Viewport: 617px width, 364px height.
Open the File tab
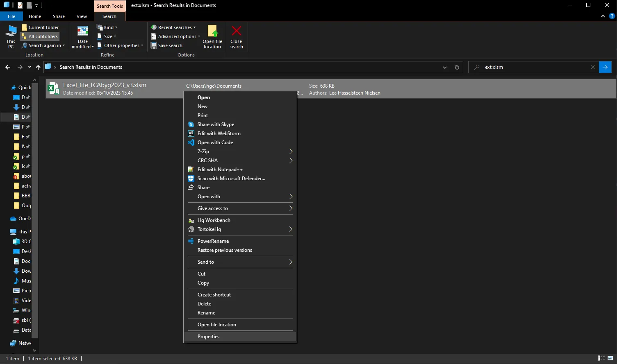pos(11,16)
